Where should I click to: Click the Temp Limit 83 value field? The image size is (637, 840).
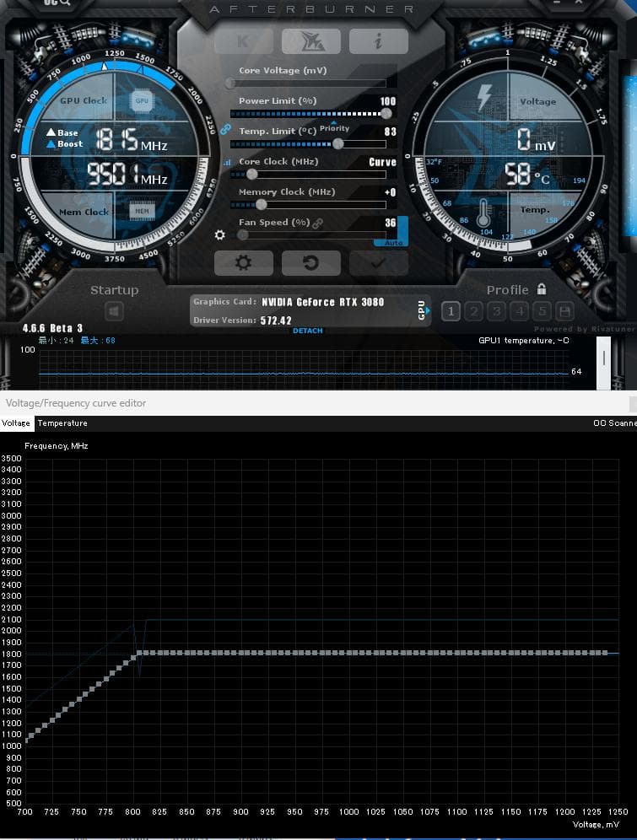pyautogui.click(x=390, y=132)
